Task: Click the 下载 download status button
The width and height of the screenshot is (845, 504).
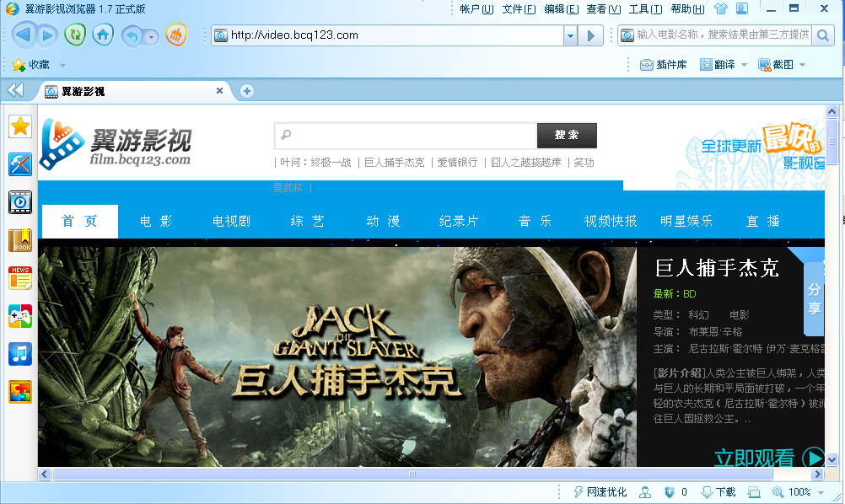Action: click(719, 491)
